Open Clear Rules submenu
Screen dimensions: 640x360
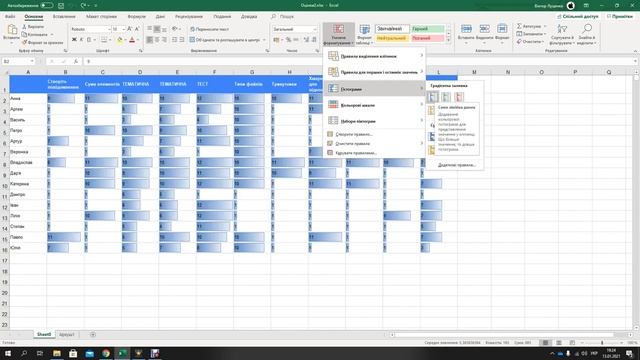[x=374, y=143]
